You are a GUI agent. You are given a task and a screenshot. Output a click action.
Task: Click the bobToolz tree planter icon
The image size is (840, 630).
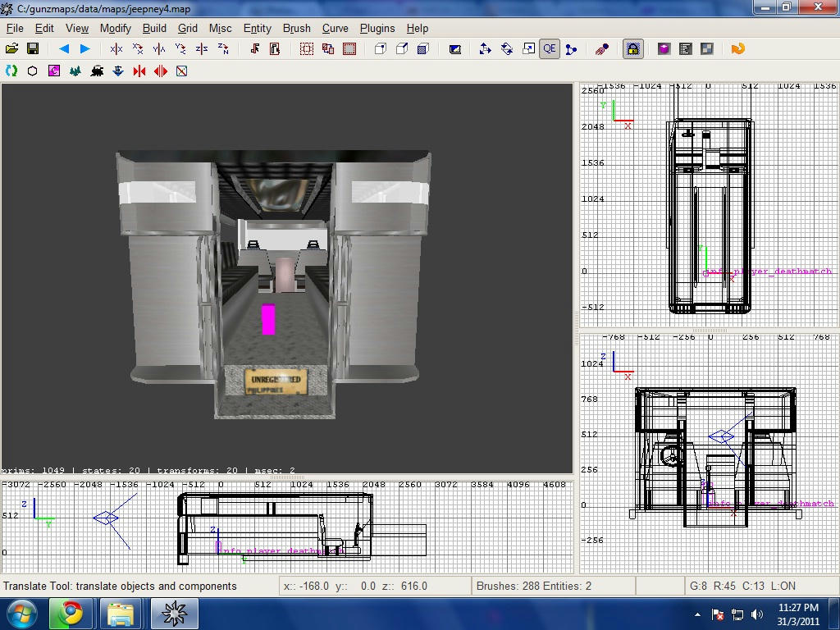[x=75, y=71]
